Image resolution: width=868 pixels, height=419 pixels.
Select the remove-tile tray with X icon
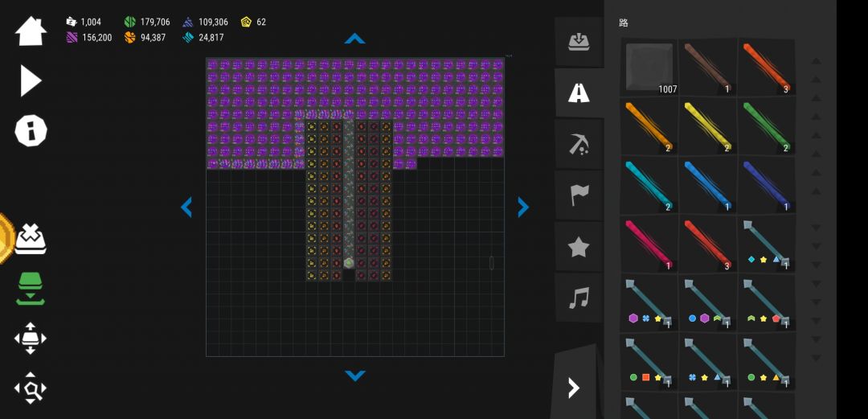[x=31, y=239]
